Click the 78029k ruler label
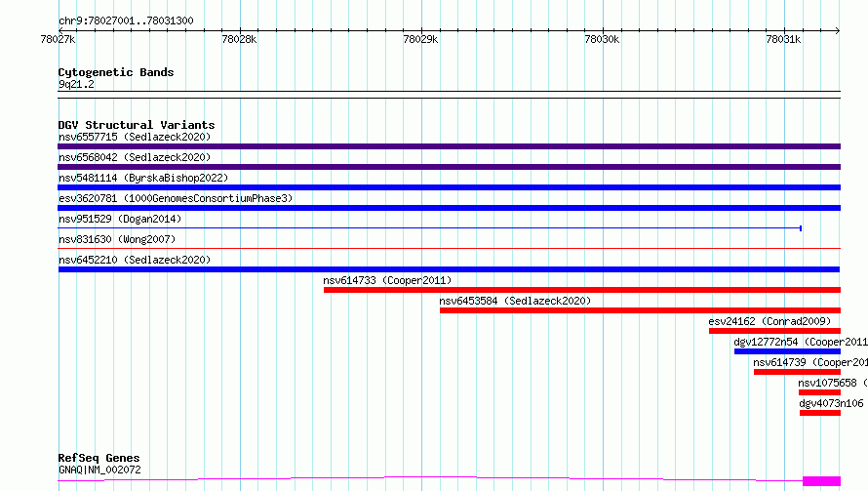The height and width of the screenshot is (491, 868). pos(420,39)
